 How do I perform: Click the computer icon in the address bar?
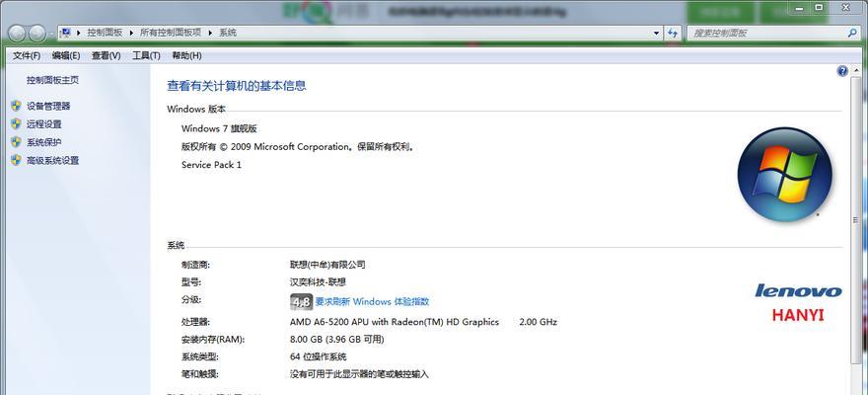coord(65,33)
